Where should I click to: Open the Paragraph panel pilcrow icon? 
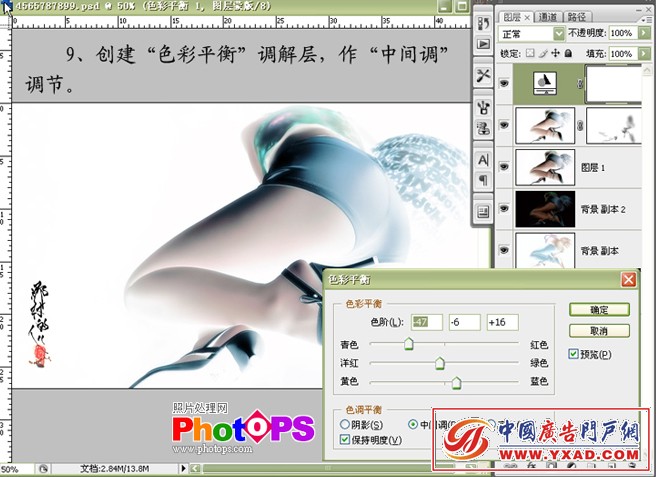483,180
